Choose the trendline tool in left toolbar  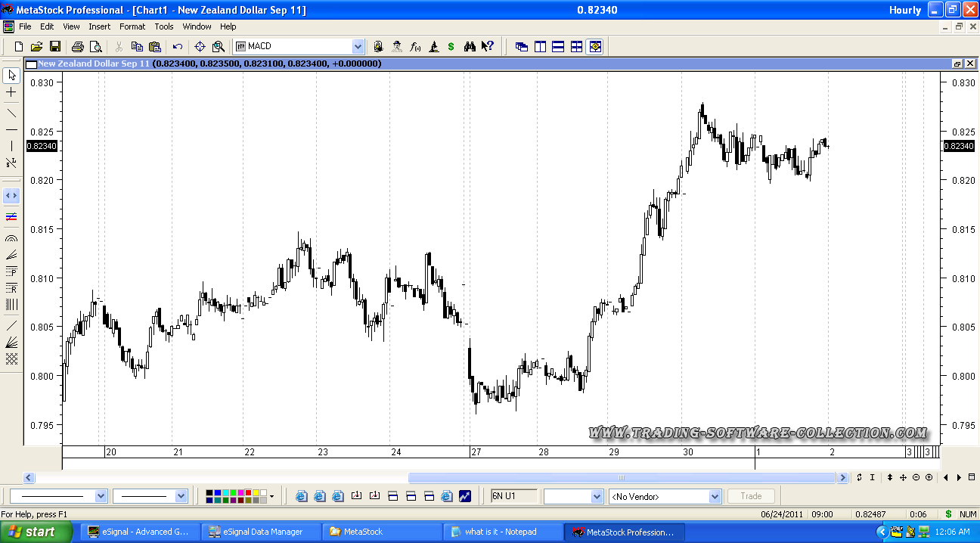point(11,113)
